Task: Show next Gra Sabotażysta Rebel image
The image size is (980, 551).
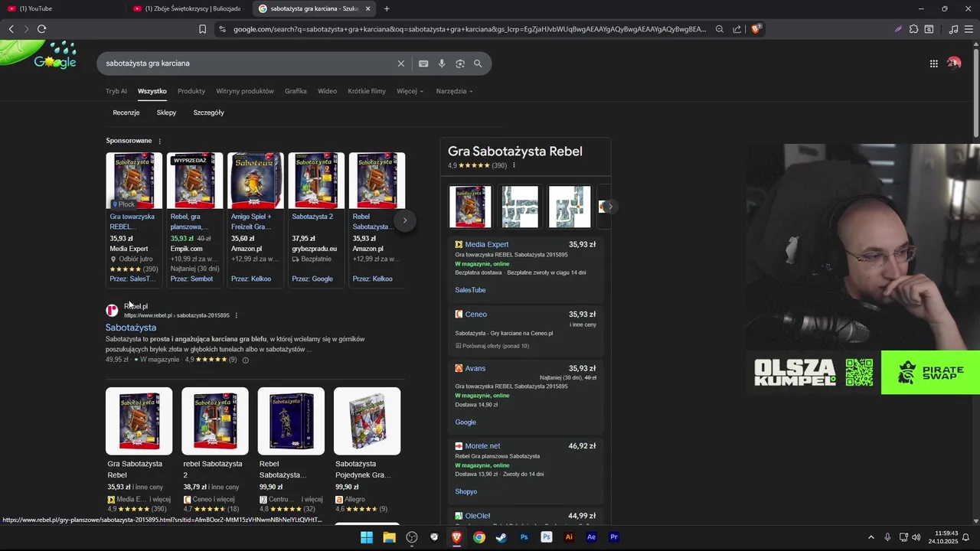Action: point(610,207)
